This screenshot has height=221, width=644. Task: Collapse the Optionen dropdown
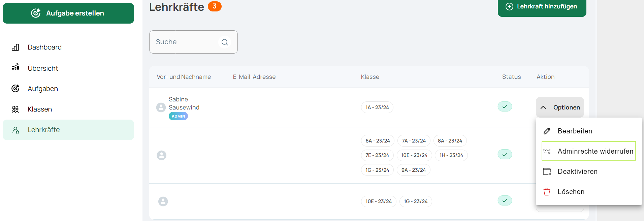click(x=560, y=107)
